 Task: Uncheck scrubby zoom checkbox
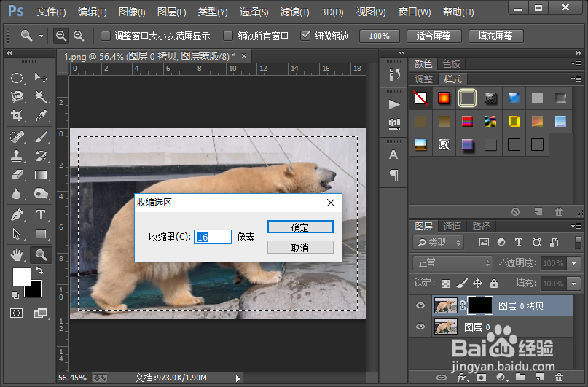pos(305,36)
